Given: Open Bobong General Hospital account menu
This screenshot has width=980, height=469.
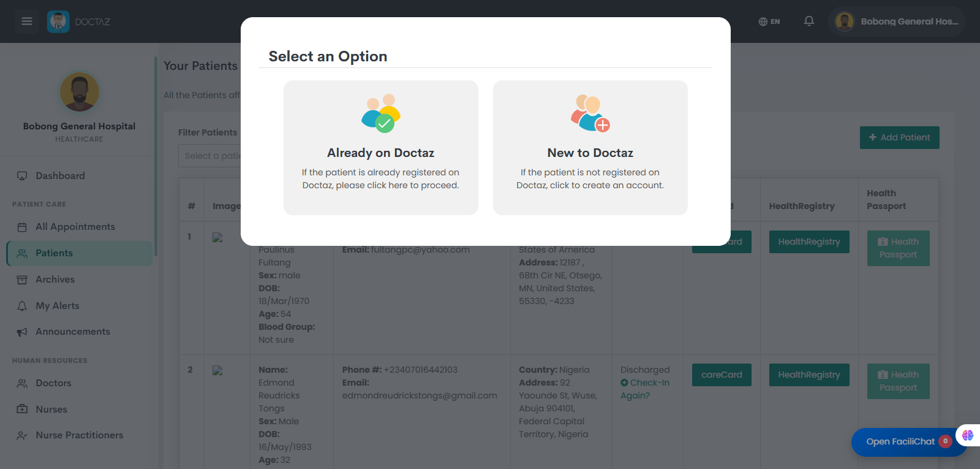Looking at the screenshot, I should 897,21.
